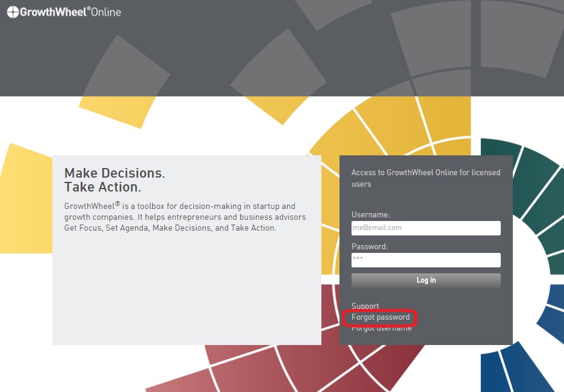Click the Log in button
The width and height of the screenshot is (564, 392).
(426, 281)
